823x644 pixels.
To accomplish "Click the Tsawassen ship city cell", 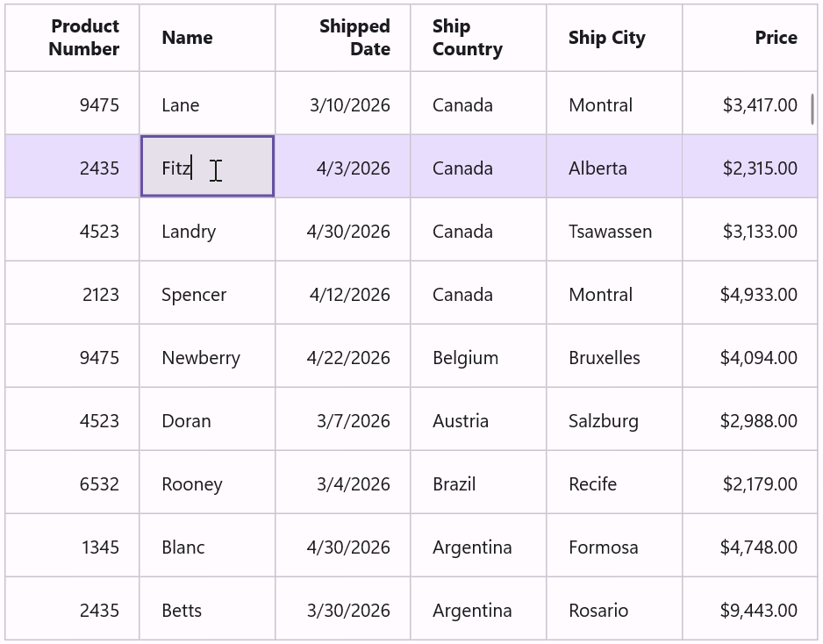I will 614,230.
